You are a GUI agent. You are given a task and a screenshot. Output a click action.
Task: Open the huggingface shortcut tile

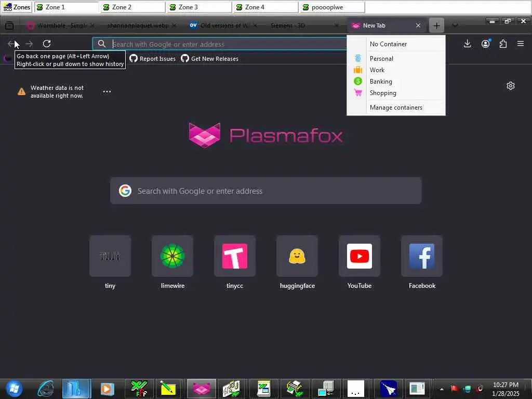tap(297, 256)
